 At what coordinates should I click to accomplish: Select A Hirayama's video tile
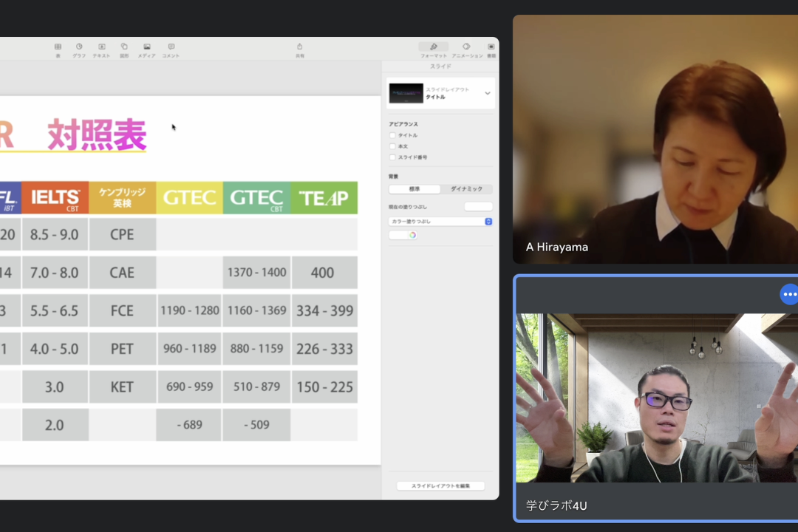coord(655,139)
